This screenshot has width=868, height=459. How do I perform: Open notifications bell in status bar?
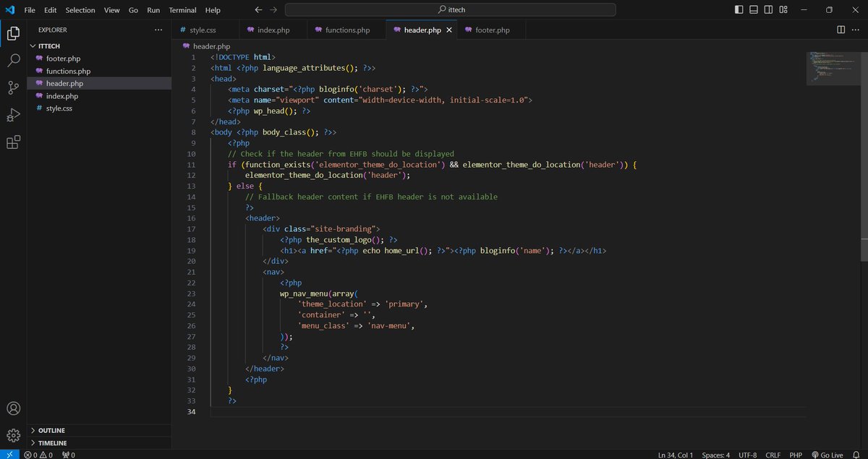tap(856, 455)
